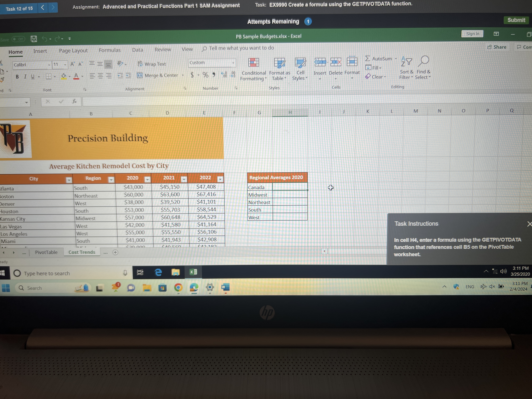
Task: Click the Submit button
Action: pyautogui.click(x=516, y=20)
